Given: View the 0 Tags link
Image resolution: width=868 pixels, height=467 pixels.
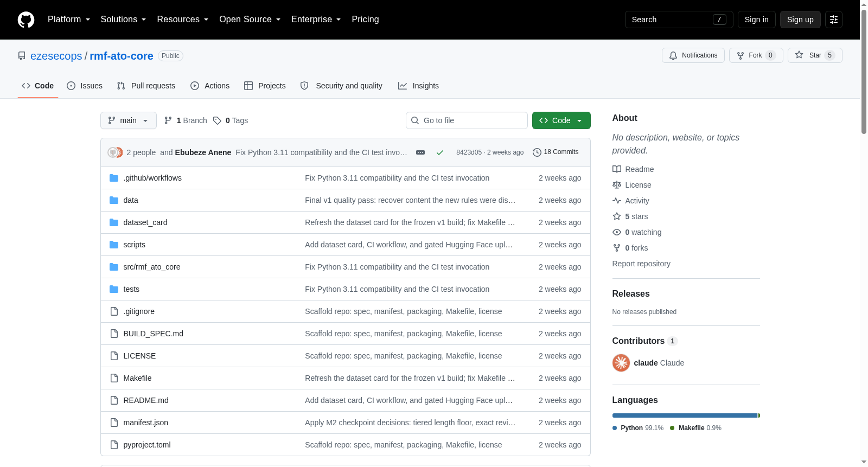Looking at the screenshot, I should click(231, 120).
